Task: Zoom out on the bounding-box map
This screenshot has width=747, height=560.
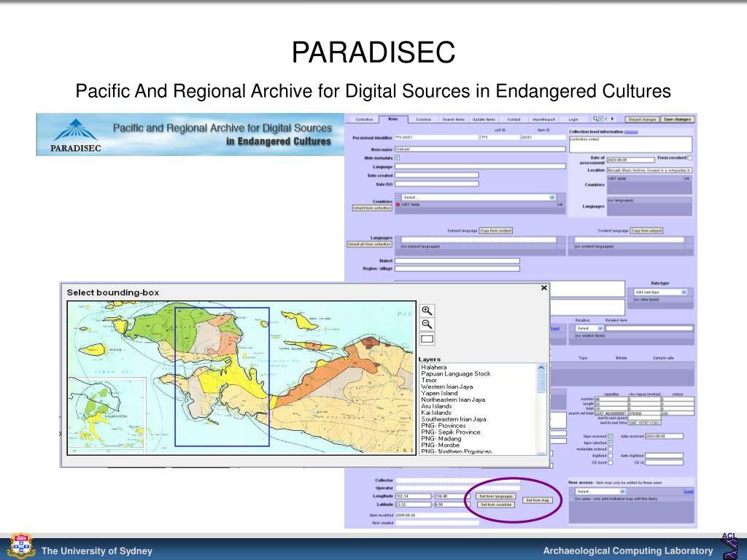Action: pyautogui.click(x=427, y=324)
